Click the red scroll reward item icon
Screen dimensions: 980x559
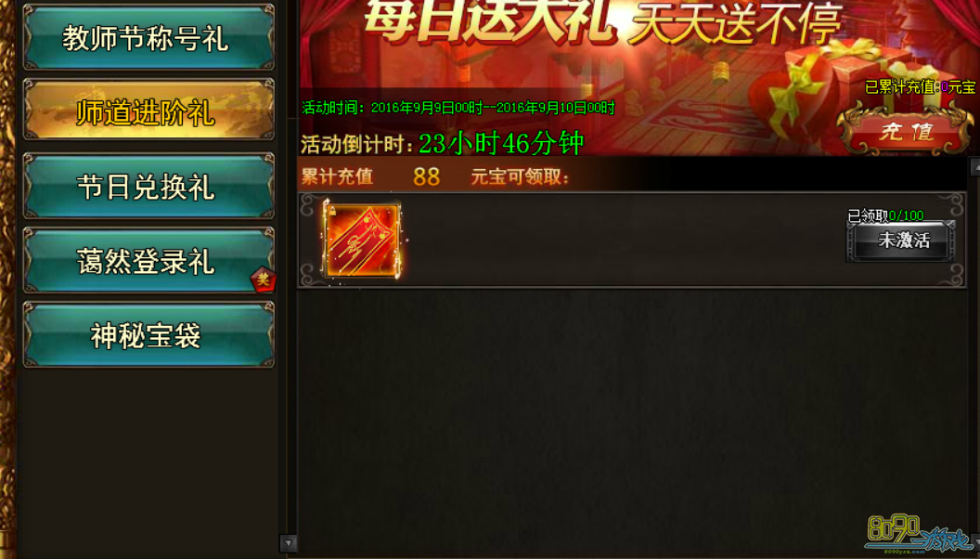point(361,240)
